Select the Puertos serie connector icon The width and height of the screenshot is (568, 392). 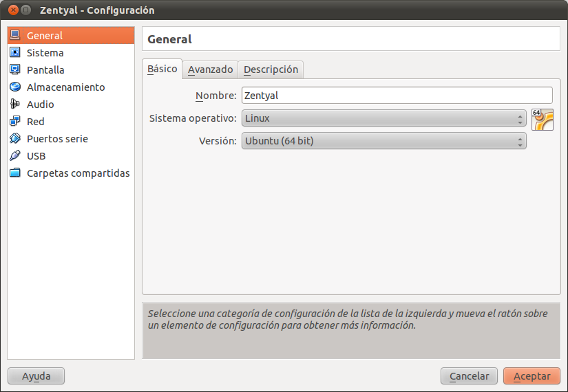pyautogui.click(x=15, y=138)
